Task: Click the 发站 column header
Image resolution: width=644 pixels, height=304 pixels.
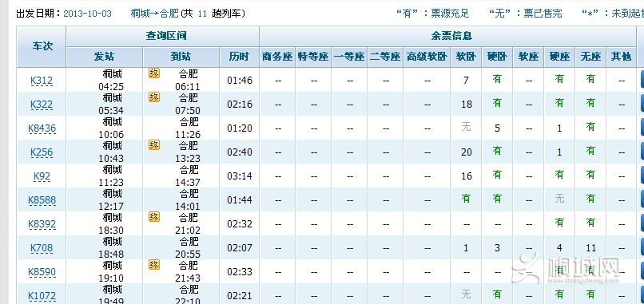Action: tap(104, 57)
